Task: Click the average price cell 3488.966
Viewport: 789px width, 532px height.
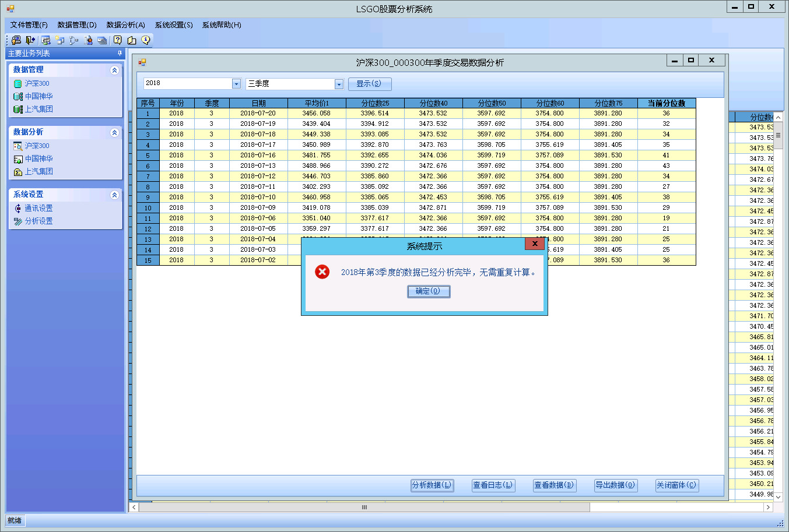Action: point(317,166)
